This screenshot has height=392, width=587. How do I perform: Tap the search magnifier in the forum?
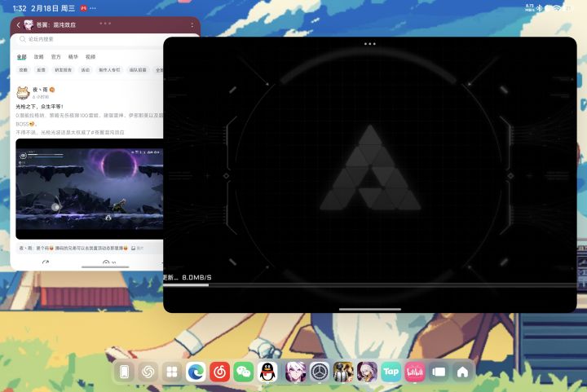23,39
